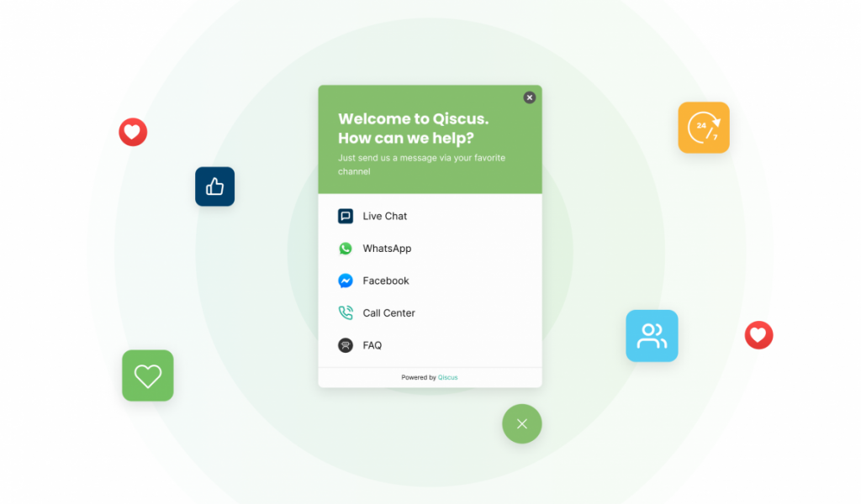Screen dimensions: 861x504
Task: Select the WhatsApp channel entry
Action: click(x=387, y=248)
